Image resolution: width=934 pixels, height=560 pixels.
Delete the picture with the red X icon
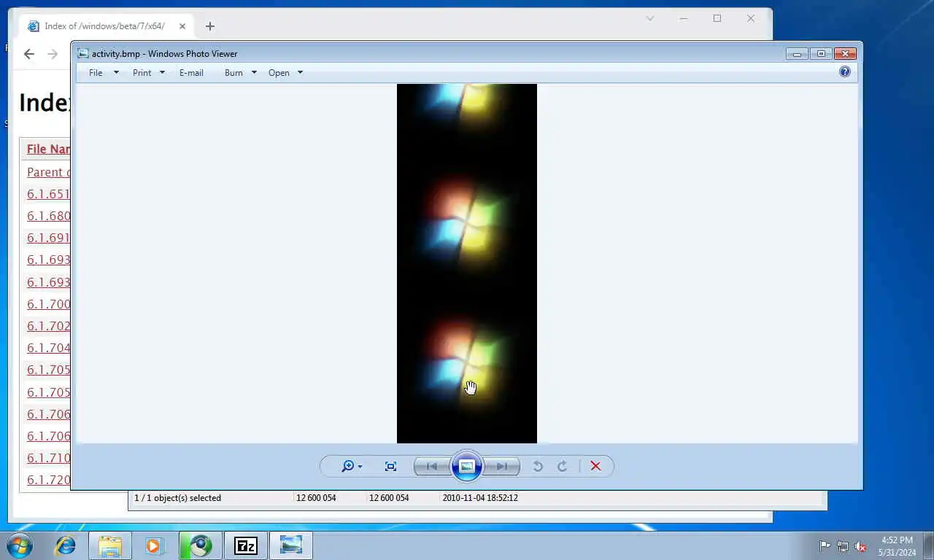pos(595,467)
